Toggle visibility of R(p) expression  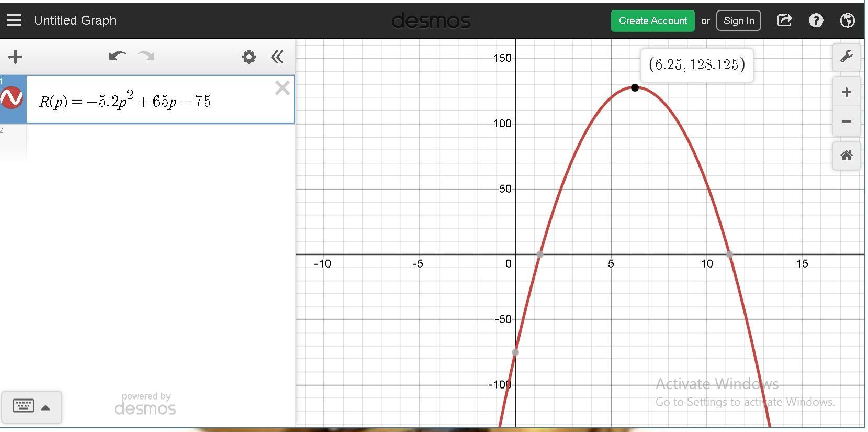point(12,98)
